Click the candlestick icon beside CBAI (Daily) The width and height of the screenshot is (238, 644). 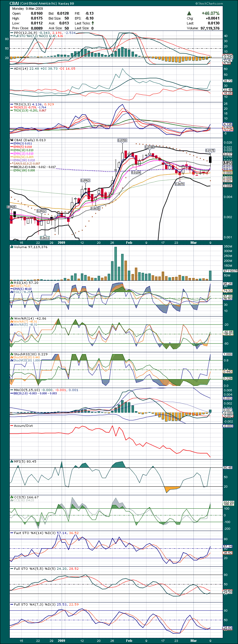[12, 140]
